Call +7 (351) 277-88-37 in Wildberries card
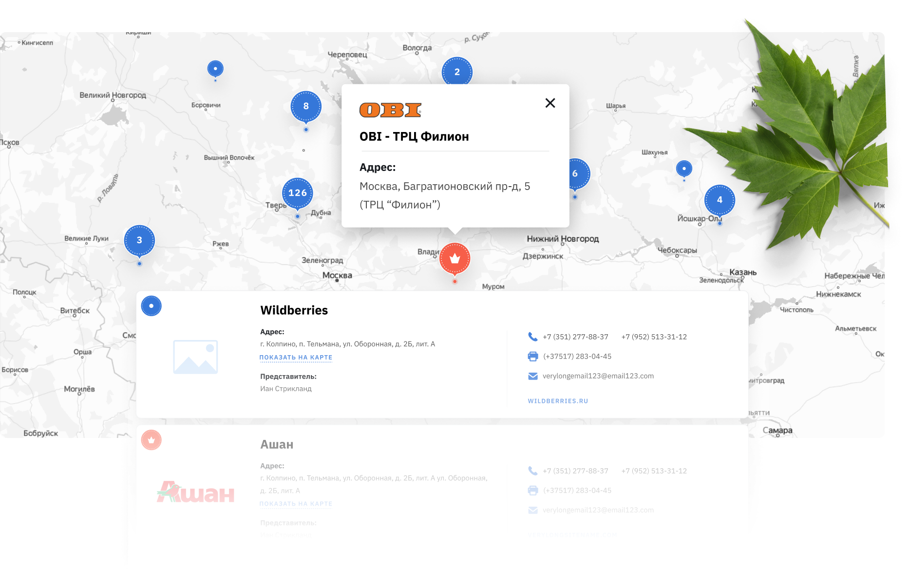 (575, 337)
